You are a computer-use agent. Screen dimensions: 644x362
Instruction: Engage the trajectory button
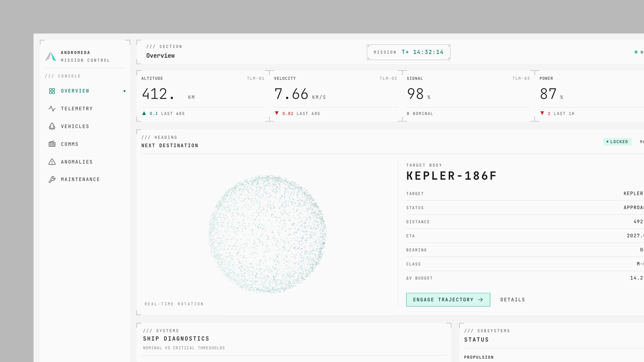pyautogui.click(x=448, y=300)
